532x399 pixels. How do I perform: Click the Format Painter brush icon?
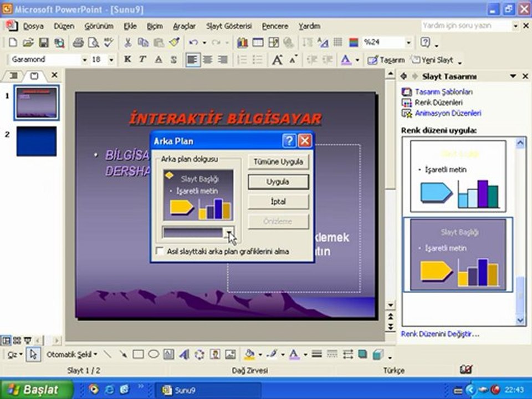click(x=175, y=43)
